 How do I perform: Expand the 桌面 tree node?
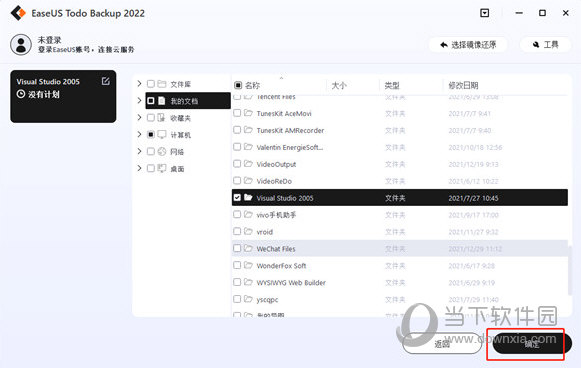(139, 168)
